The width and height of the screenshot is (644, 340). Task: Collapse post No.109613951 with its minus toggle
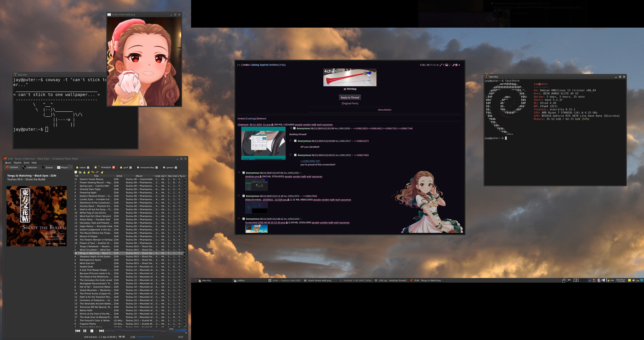point(239,172)
